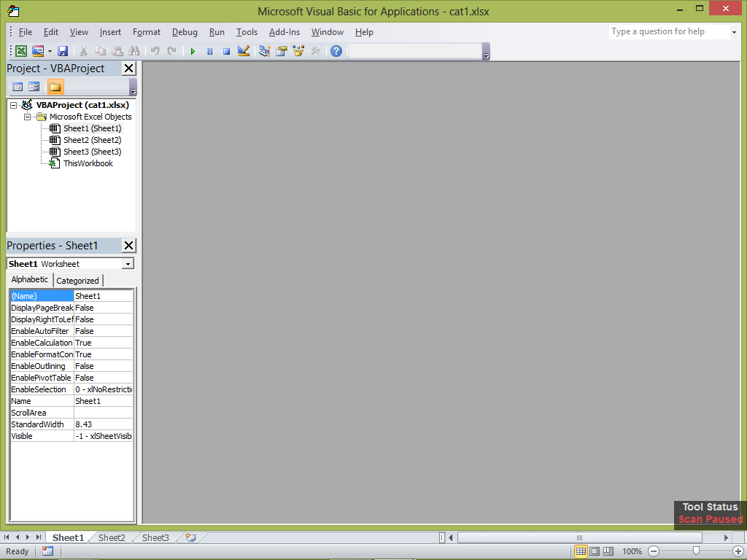Click the Insert UserForm toolbar icon
Screen dimensions: 747x560
[x=38, y=51]
